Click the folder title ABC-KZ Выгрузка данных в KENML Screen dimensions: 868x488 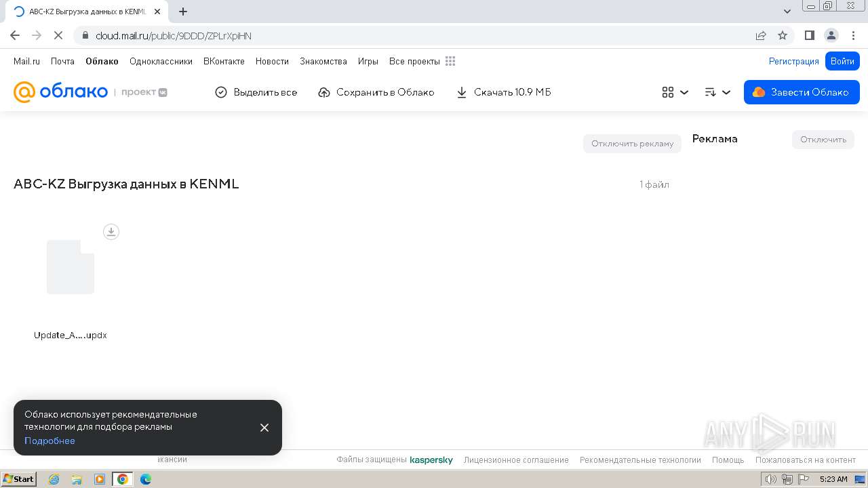click(126, 184)
